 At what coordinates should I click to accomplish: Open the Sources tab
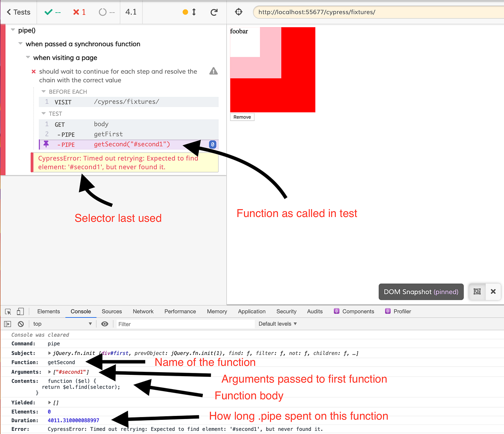click(112, 312)
